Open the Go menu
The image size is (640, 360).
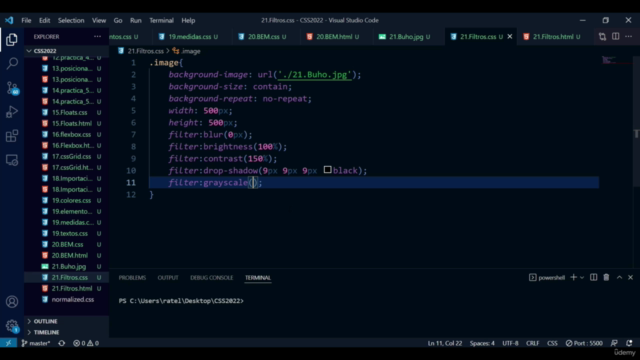click(x=118, y=20)
